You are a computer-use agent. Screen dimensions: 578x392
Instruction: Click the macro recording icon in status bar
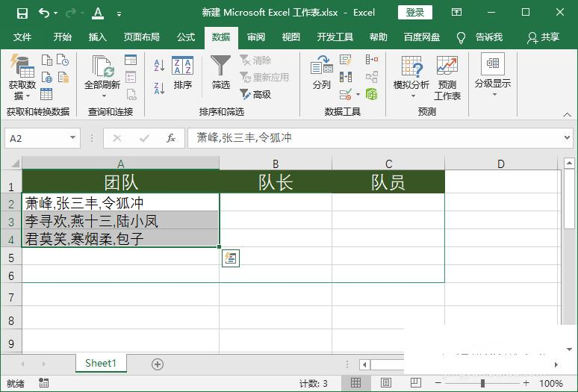43,383
